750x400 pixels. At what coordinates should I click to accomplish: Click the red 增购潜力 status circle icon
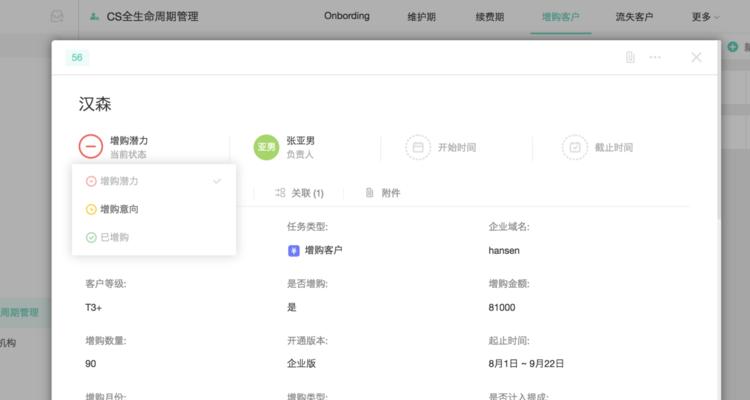(91, 146)
